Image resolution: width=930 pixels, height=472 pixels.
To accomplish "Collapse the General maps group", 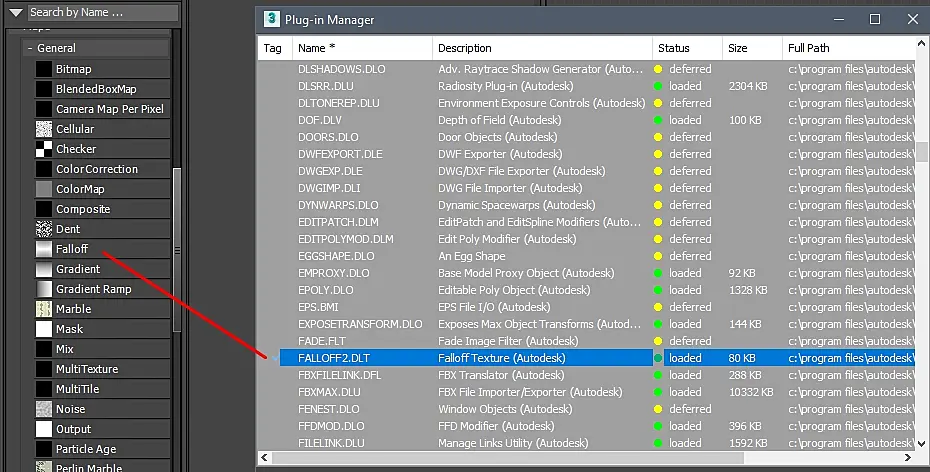I will pyautogui.click(x=30, y=48).
